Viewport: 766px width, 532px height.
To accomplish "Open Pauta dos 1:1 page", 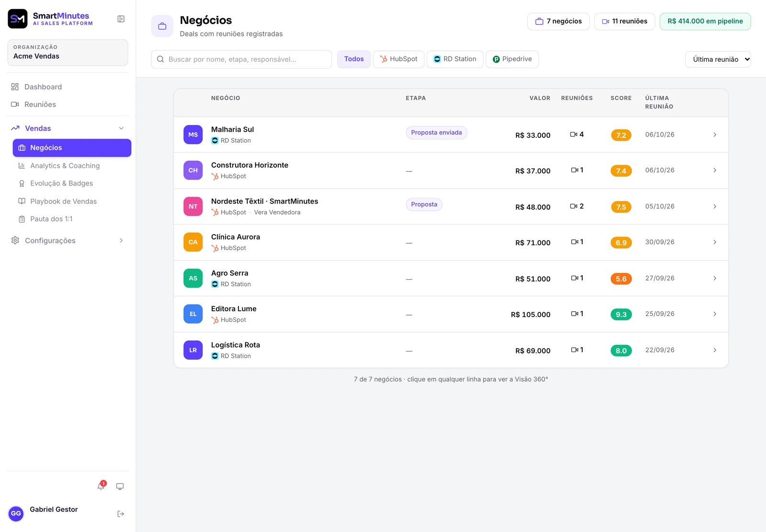I will [x=72, y=219].
